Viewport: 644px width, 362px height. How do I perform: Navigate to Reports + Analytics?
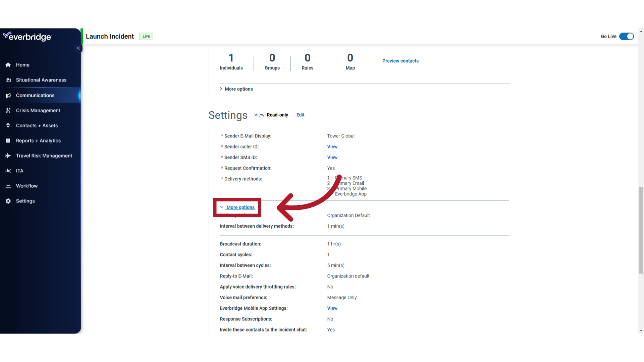click(38, 140)
